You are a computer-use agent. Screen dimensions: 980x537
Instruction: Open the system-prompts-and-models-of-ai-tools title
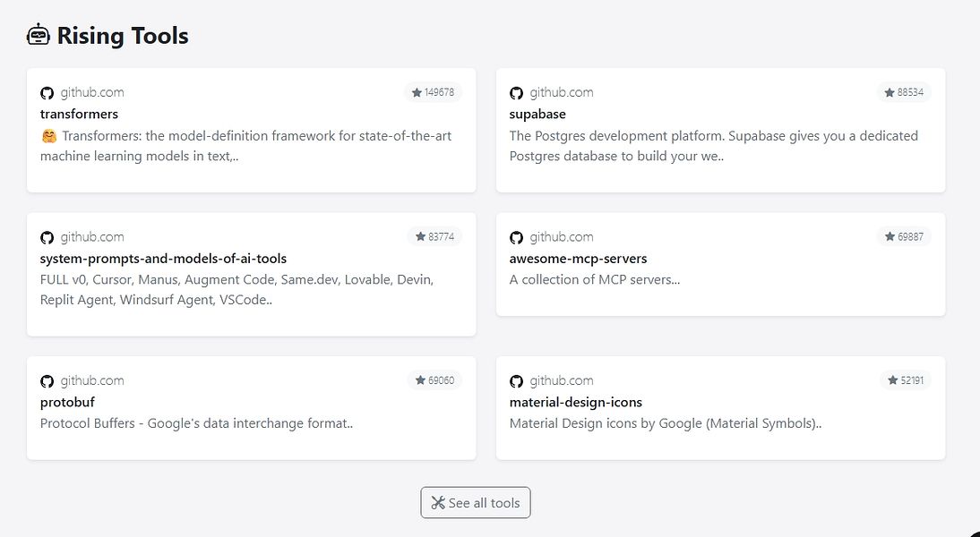click(163, 259)
